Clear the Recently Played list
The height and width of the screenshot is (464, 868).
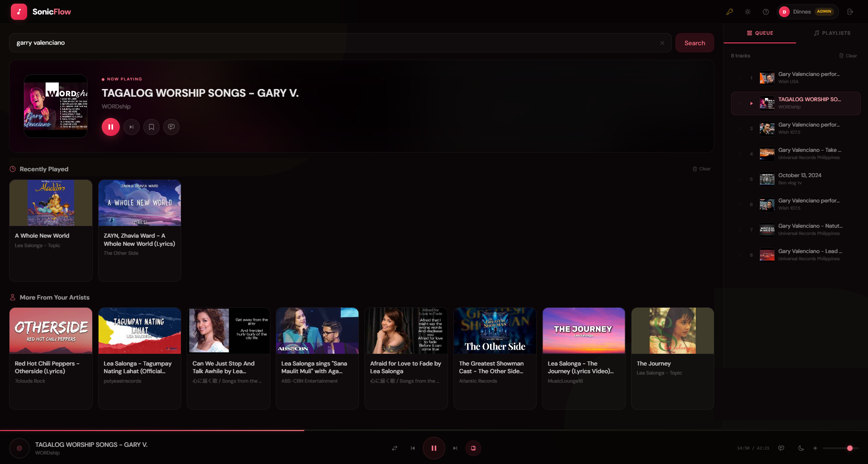click(x=702, y=169)
